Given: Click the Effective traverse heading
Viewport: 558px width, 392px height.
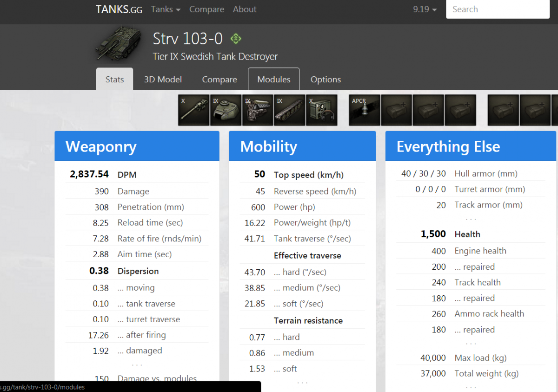Looking at the screenshot, I should (307, 255).
